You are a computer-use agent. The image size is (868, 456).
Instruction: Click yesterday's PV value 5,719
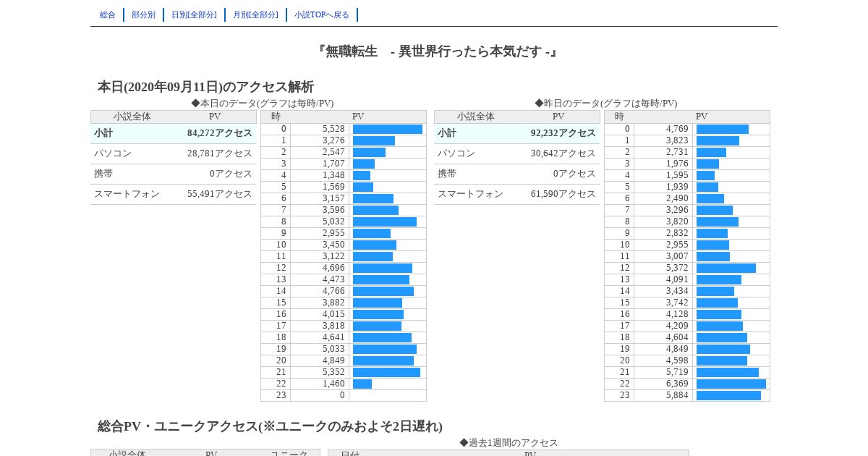[x=677, y=373]
